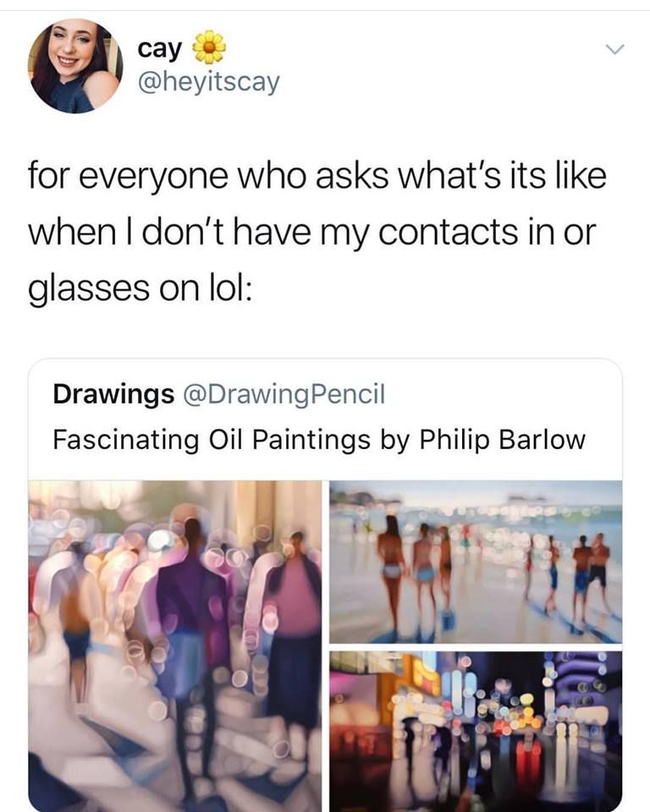Open the Drawings account name
Viewport: 650px width, 812px height.
pyautogui.click(x=113, y=394)
